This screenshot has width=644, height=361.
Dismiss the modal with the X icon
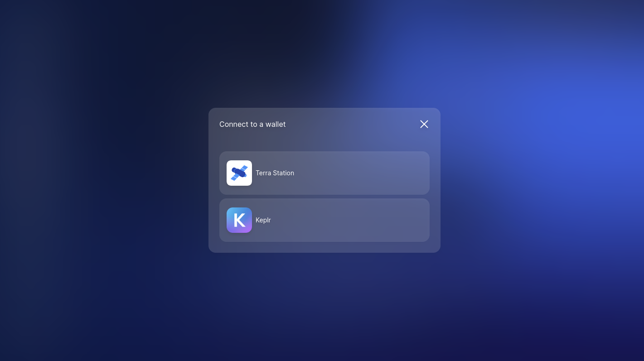point(424,124)
